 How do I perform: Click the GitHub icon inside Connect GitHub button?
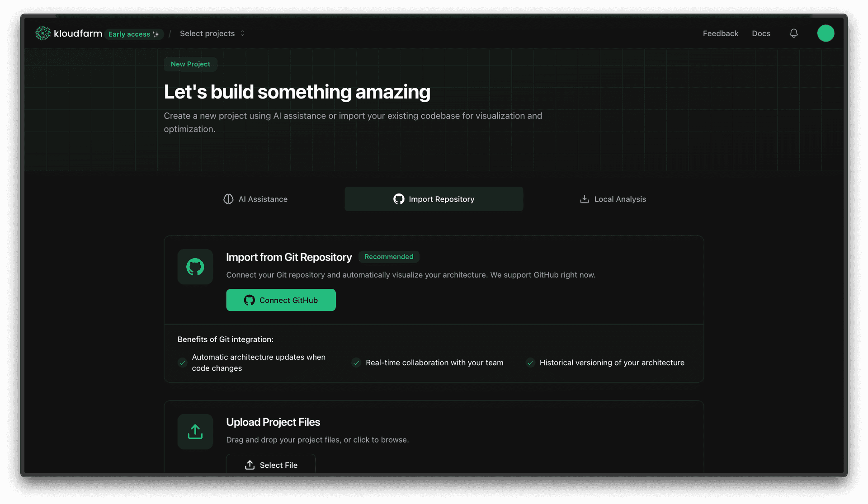tap(249, 300)
